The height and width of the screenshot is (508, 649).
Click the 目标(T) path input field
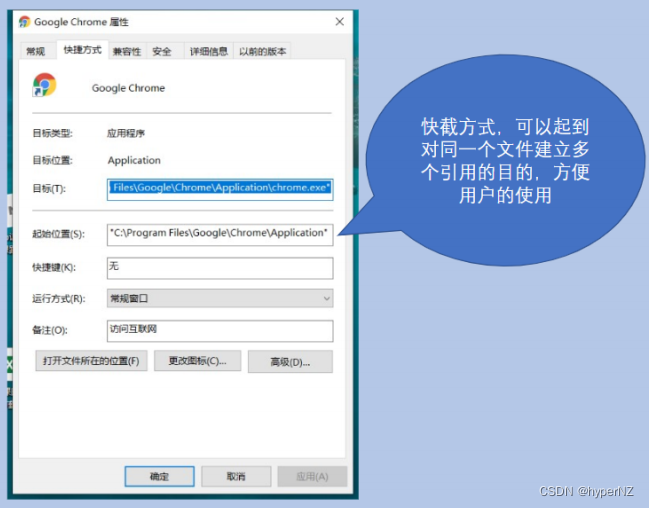coord(220,190)
